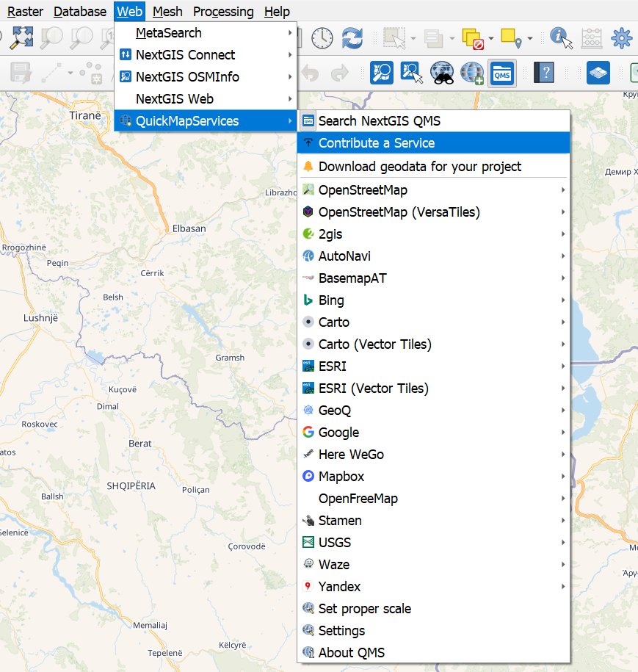Open the Field Calculator abacus icon
638x672 pixels.
coord(591,37)
